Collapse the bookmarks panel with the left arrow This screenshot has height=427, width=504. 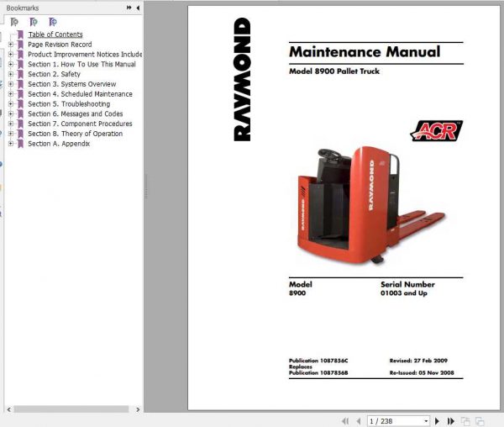point(138,8)
